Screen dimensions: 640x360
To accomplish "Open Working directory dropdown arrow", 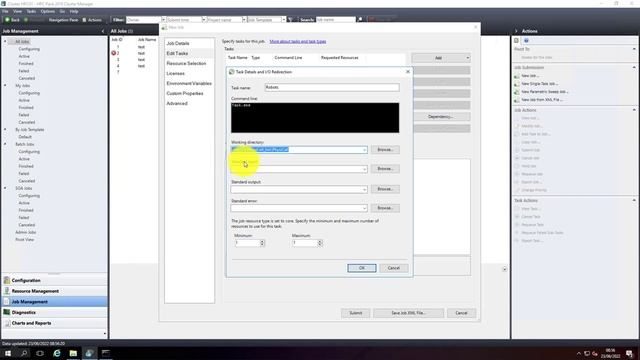I will click(x=364, y=150).
